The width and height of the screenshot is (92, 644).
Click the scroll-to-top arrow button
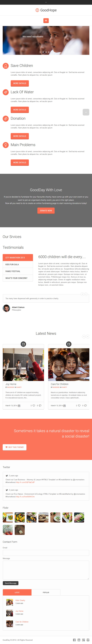[86, 112]
